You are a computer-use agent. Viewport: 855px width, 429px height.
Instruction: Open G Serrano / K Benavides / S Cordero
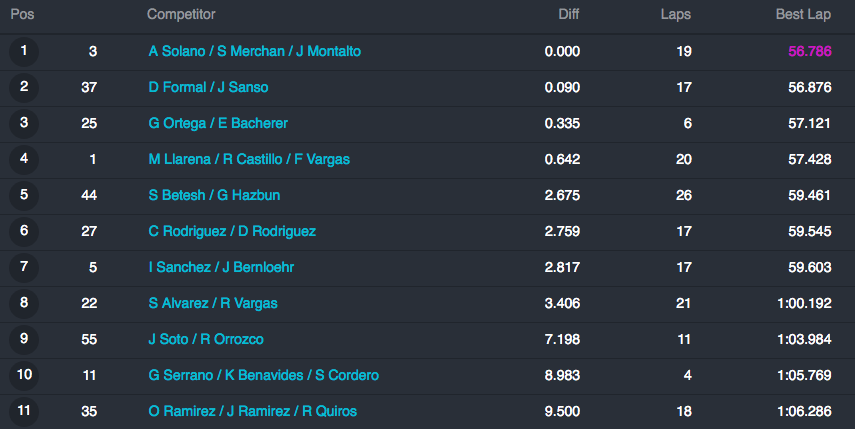click(x=264, y=375)
